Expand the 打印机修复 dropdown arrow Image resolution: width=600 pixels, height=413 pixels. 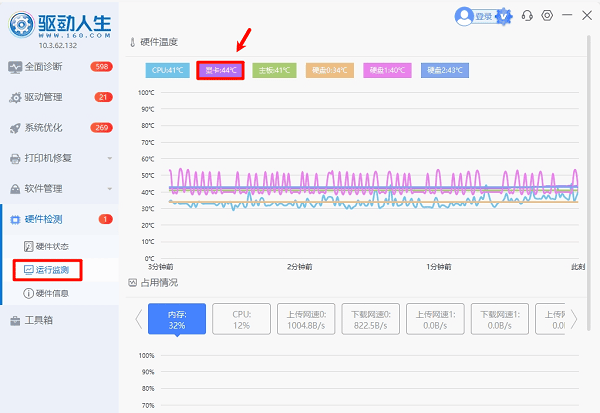[x=110, y=158]
